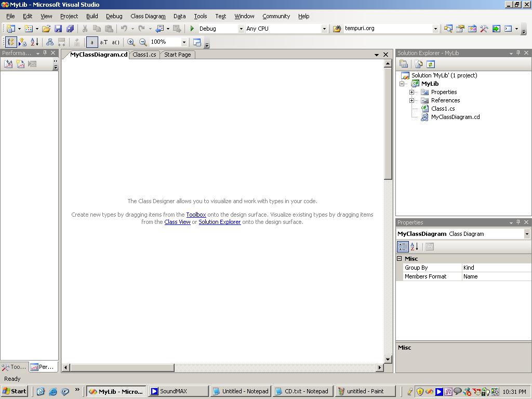The width and height of the screenshot is (532, 399).
Task: Expand the Properties folder node
Action: (411, 92)
